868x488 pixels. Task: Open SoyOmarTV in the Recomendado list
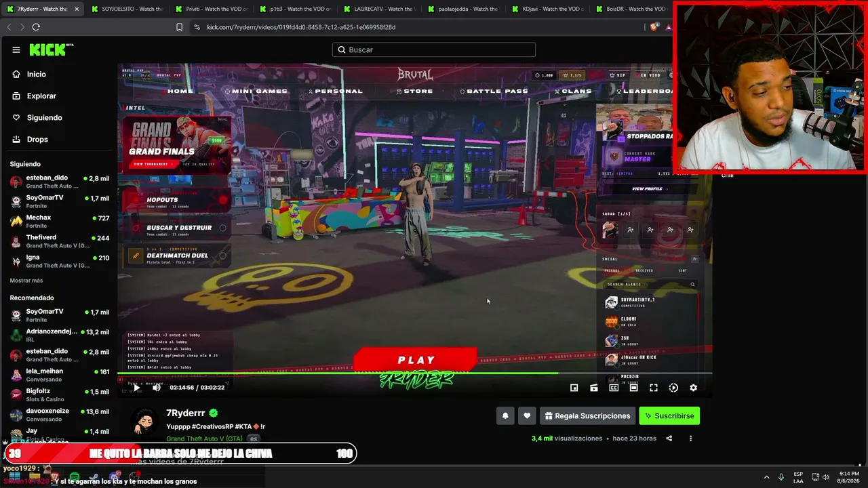[60, 315]
